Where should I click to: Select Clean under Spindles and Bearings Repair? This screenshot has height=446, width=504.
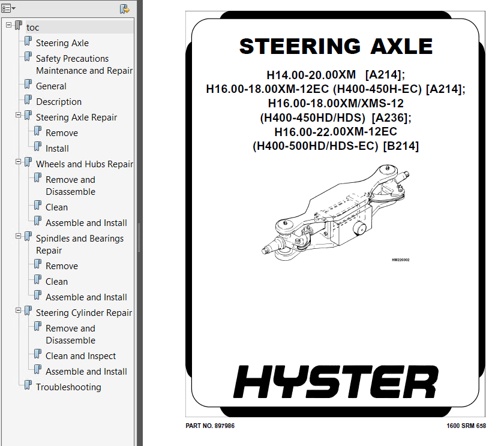pos(56,282)
